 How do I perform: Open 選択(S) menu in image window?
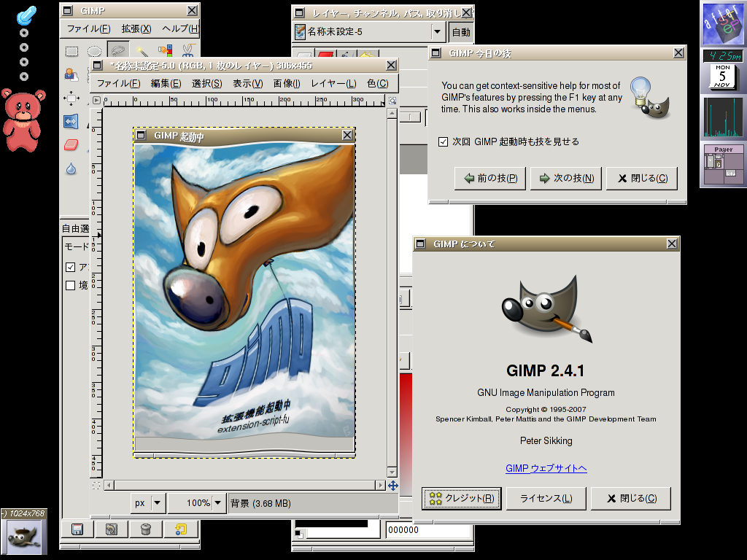(x=206, y=84)
